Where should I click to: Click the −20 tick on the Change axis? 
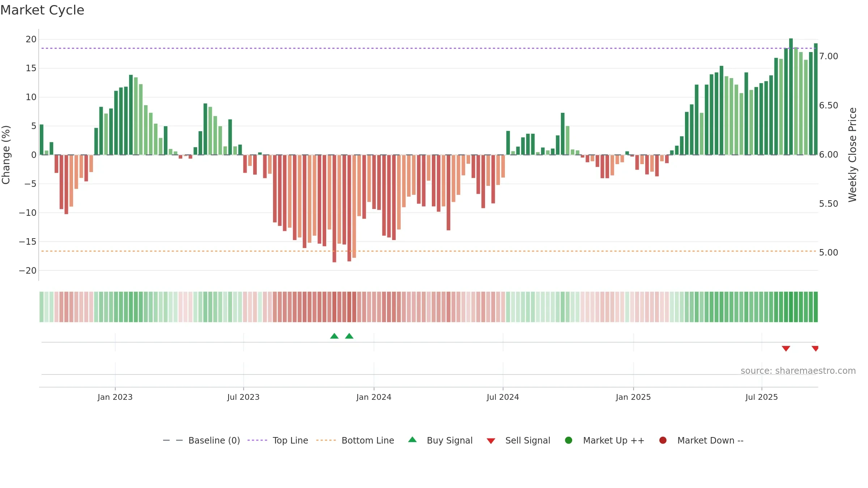[x=28, y=271]
